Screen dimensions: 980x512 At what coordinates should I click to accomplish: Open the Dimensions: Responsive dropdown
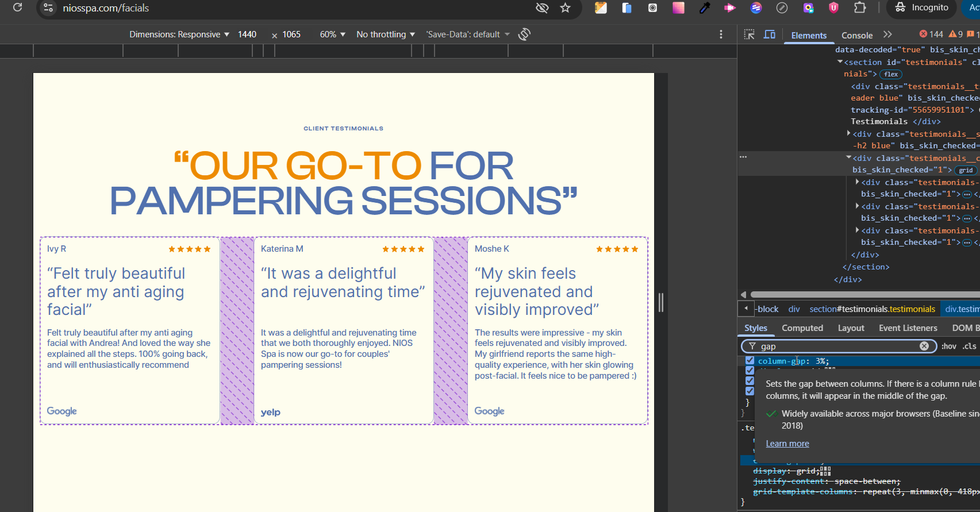coord(179,34)
